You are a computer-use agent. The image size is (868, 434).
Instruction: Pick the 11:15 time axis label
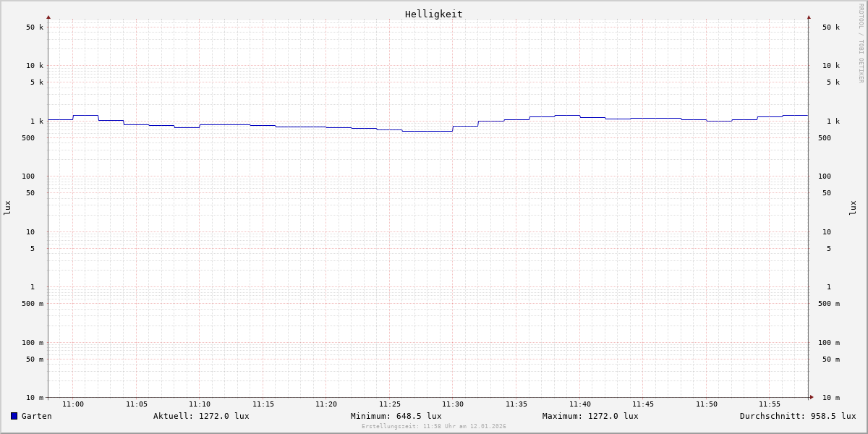[x=263, y=404]
